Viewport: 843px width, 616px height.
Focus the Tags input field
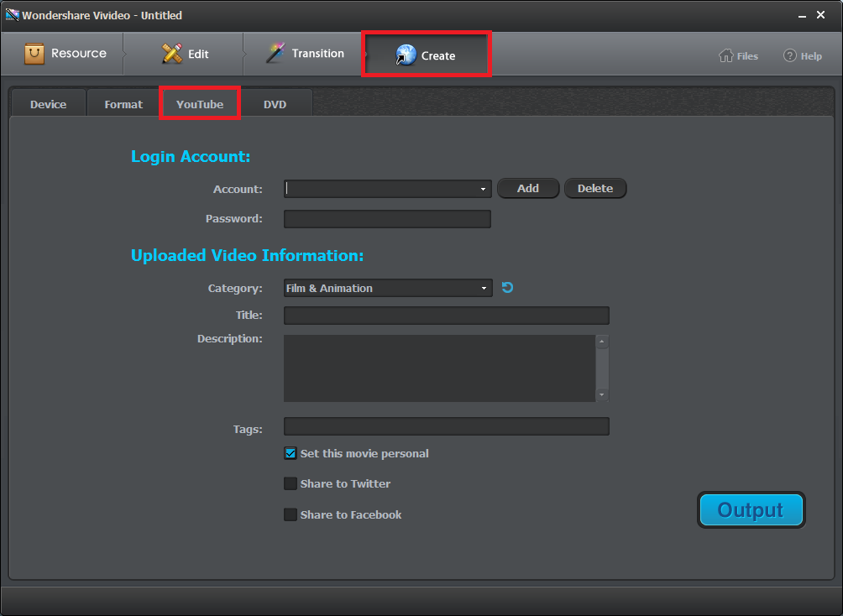[x=446, y=426]
